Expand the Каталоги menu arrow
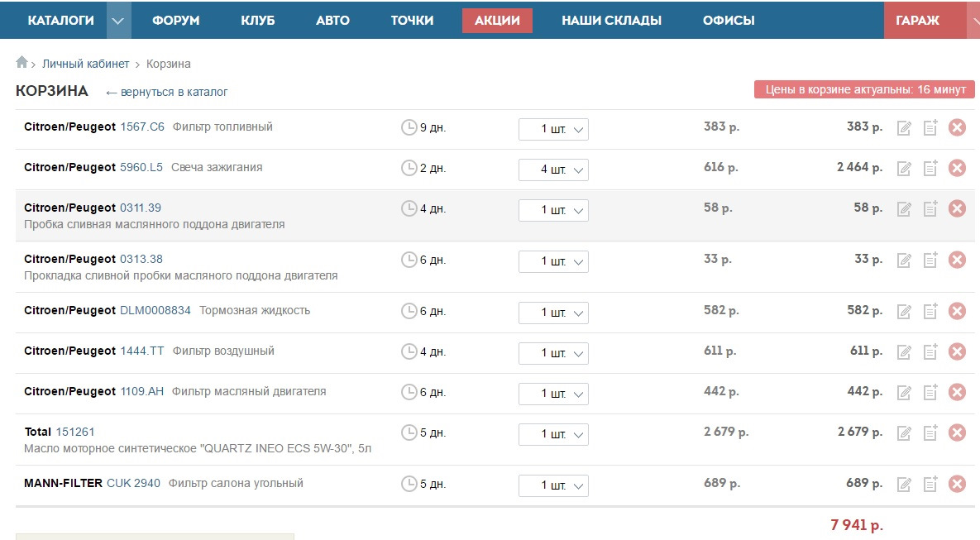 [119, 21]
